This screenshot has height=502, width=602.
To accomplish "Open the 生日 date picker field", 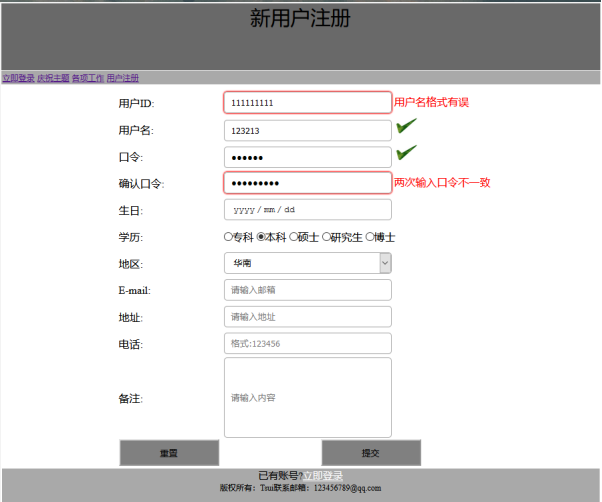I will (308, 210).
